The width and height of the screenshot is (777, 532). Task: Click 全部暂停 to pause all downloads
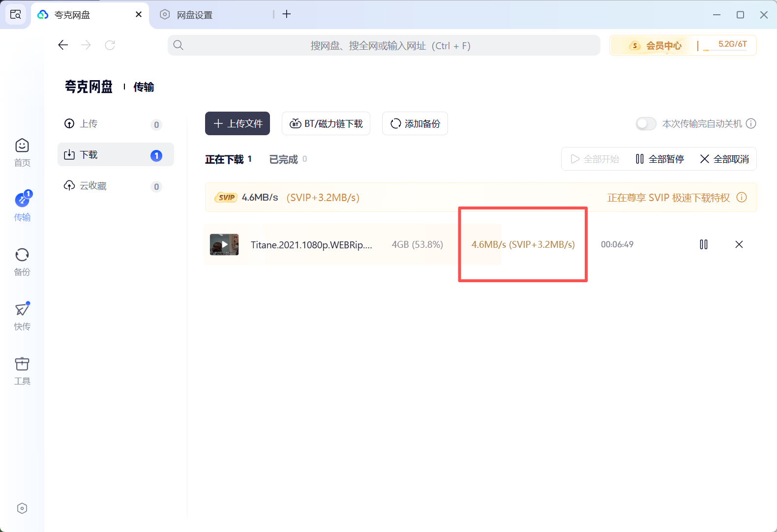[x=660, y=159]
